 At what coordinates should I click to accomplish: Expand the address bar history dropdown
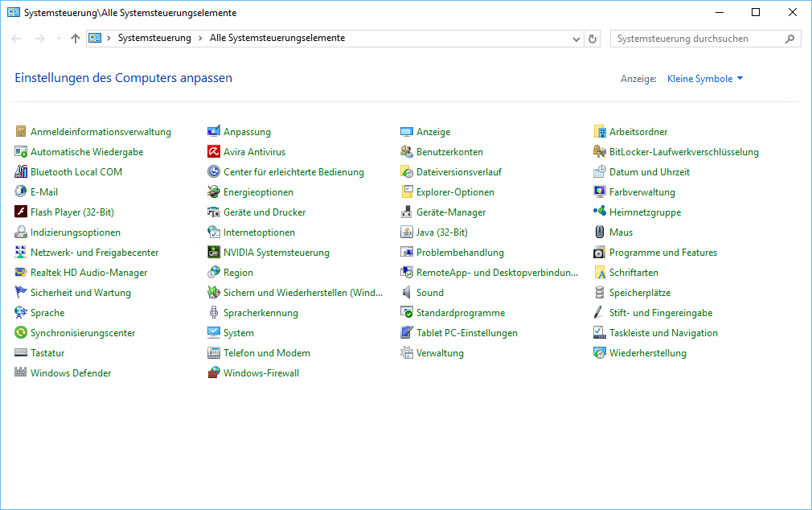[576, 39]
